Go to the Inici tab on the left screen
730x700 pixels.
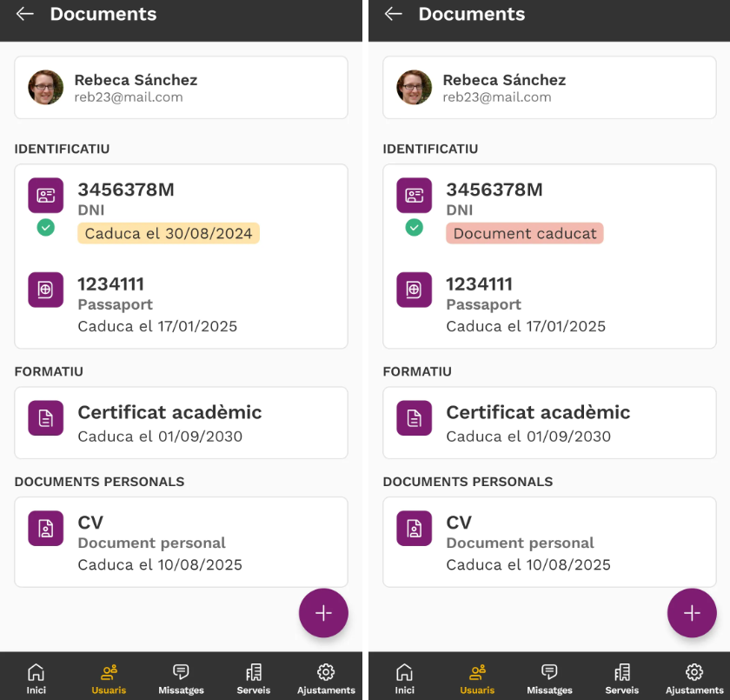(36, 677)
